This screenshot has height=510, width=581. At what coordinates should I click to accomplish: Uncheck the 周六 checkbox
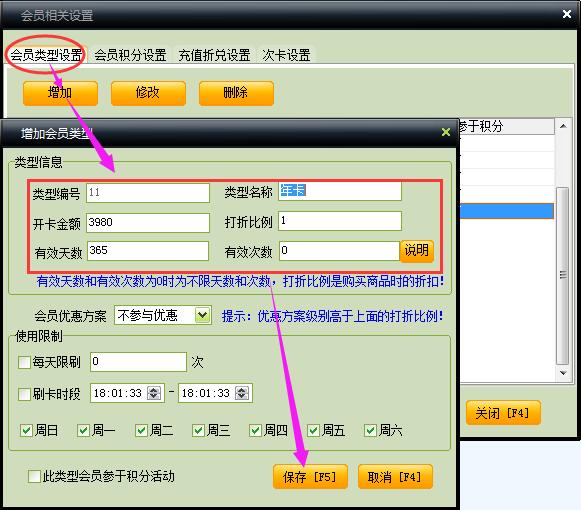[x=371, y=431]
